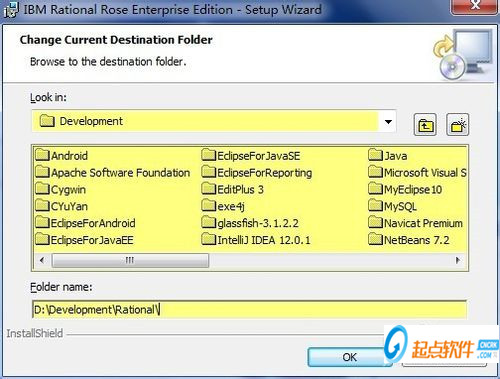
Task: Click the folder list horizontal scrollbar thumb
Action: (130, 260)
